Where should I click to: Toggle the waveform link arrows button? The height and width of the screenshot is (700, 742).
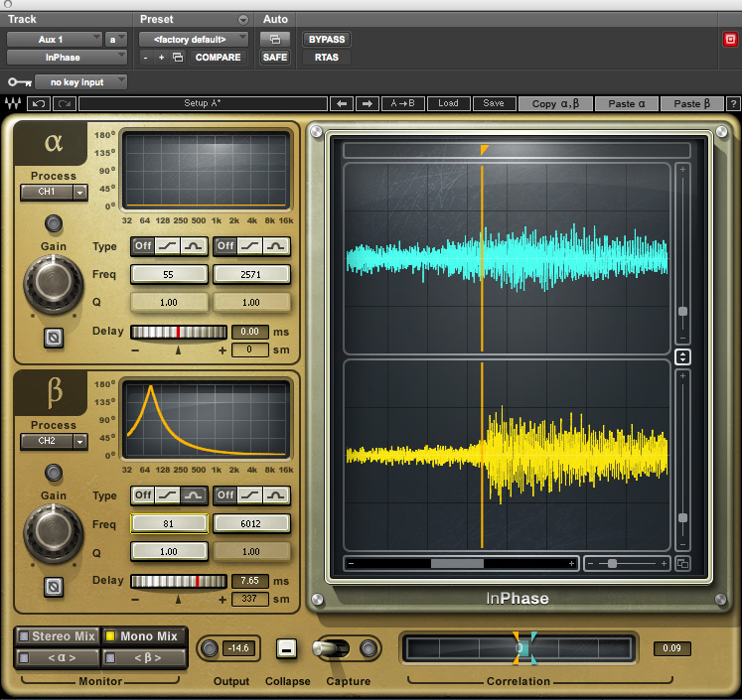682,356
